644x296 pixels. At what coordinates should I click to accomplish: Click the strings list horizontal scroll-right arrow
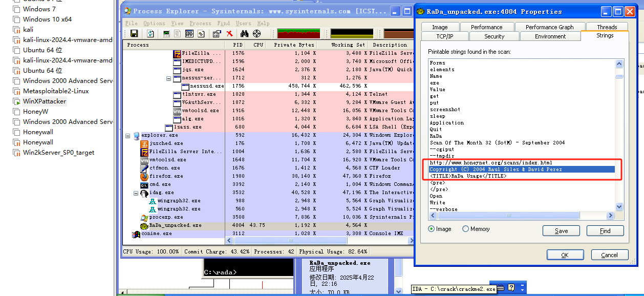[611, 216]
